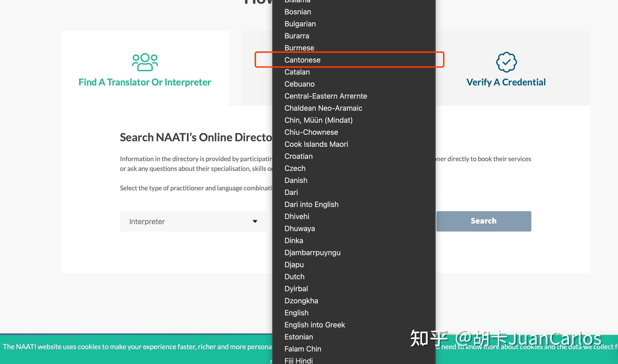The width and height of the screenshot is (618, 364).
Task: Click the people group icon
Action: (145, 62)
